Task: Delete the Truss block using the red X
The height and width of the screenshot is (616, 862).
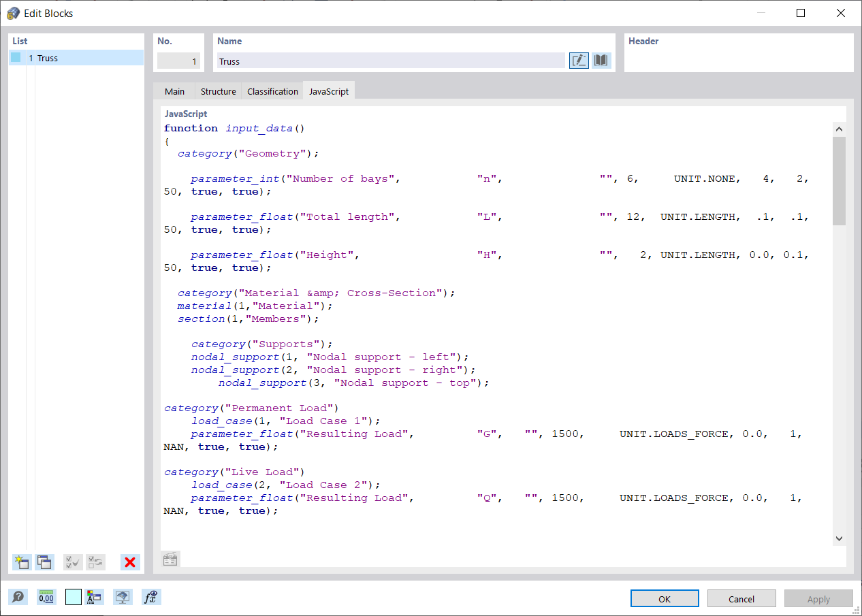Action: (129, 562)
